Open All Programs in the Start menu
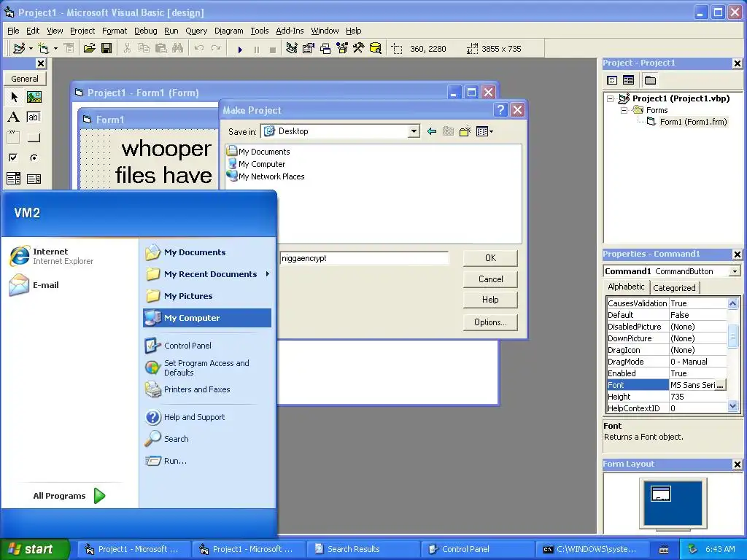 coord(69,496)
